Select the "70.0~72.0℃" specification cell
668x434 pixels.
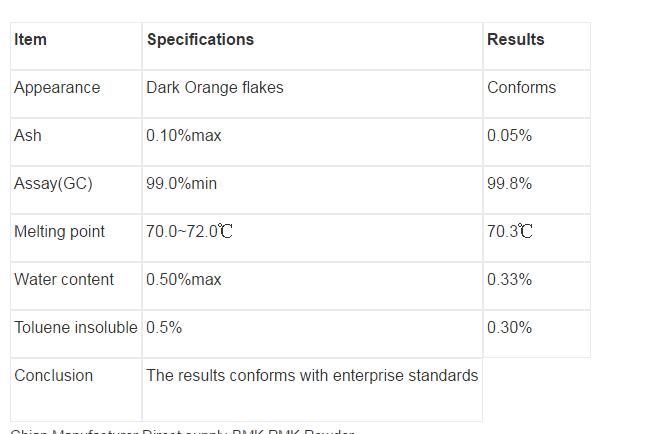(x=190, y=232)
